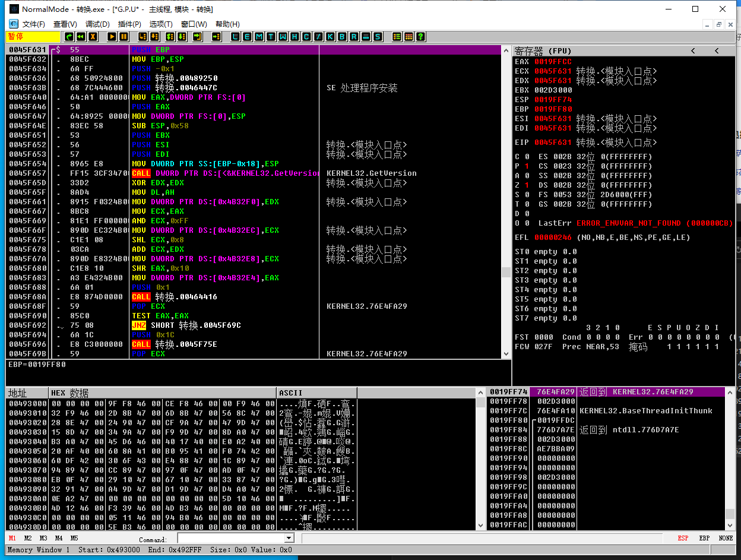Screen dimensions: 741x560
Task: Click the disassembly scrollbar down arrow
Action: (x=506, y=354)
